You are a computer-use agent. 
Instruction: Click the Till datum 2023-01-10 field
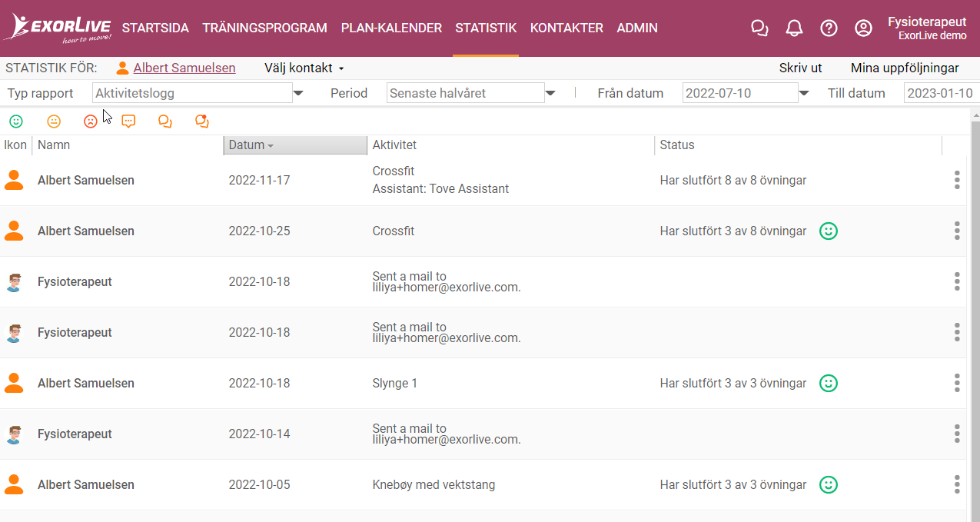coord(942,93)
